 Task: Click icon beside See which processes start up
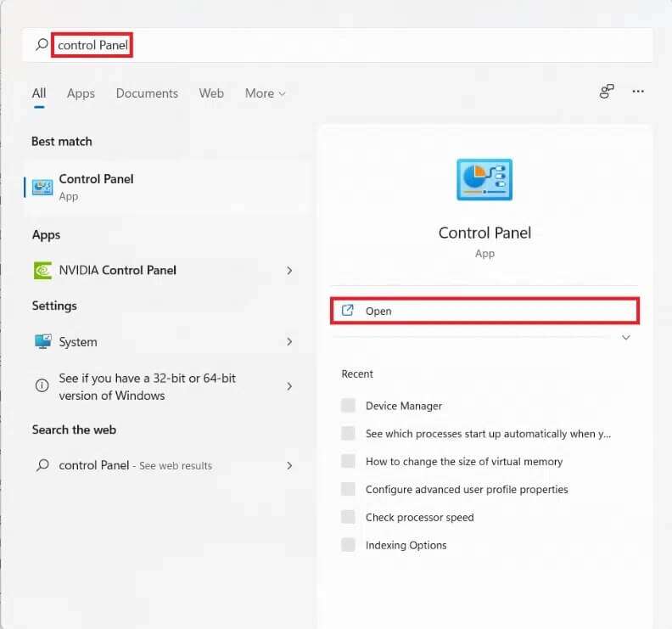tap(348, 433)
